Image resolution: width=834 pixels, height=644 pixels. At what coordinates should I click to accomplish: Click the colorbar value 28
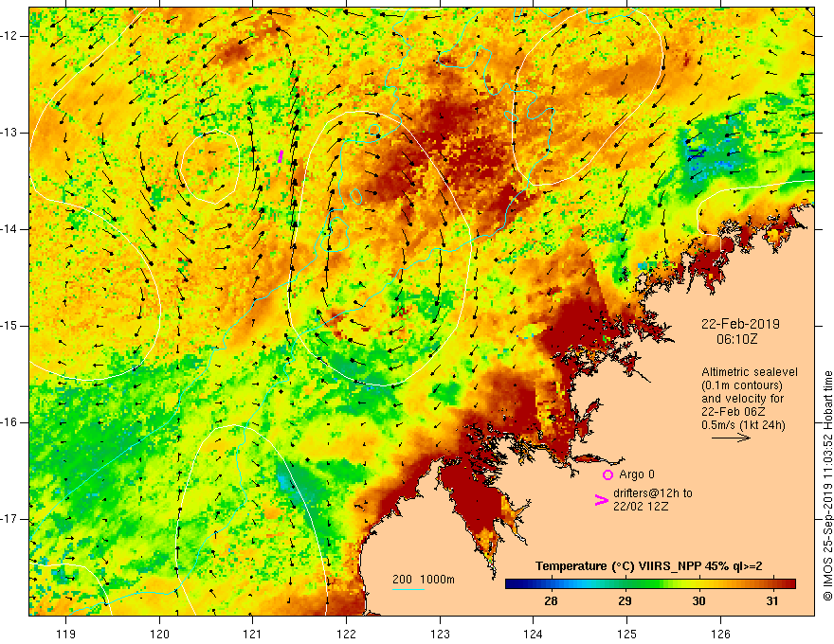[x=551, y=601]
